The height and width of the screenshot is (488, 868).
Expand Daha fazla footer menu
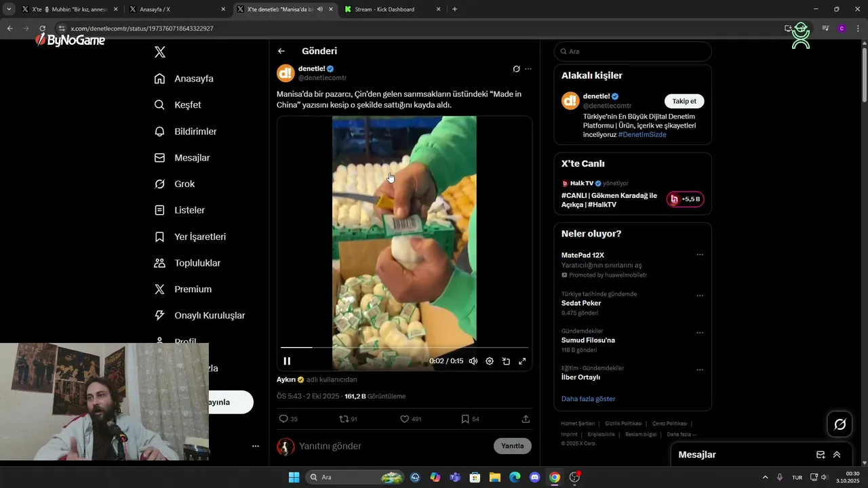682,434
